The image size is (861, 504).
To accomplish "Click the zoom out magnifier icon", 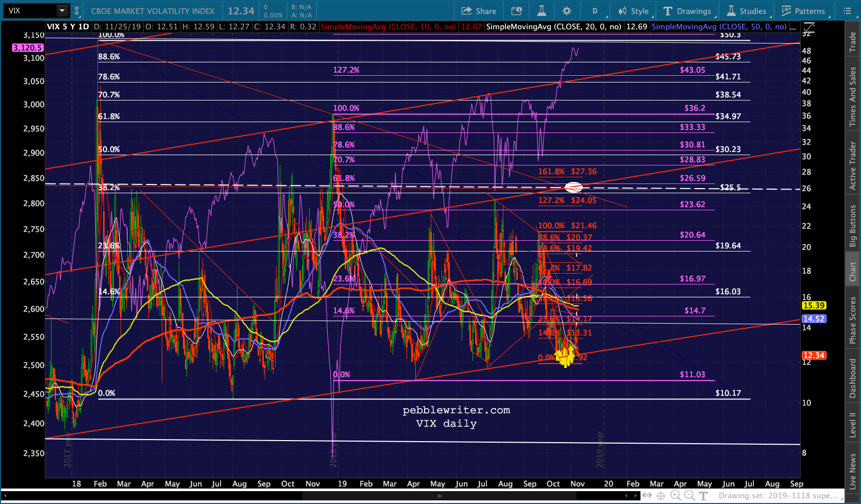I will [x=689, y=496].
